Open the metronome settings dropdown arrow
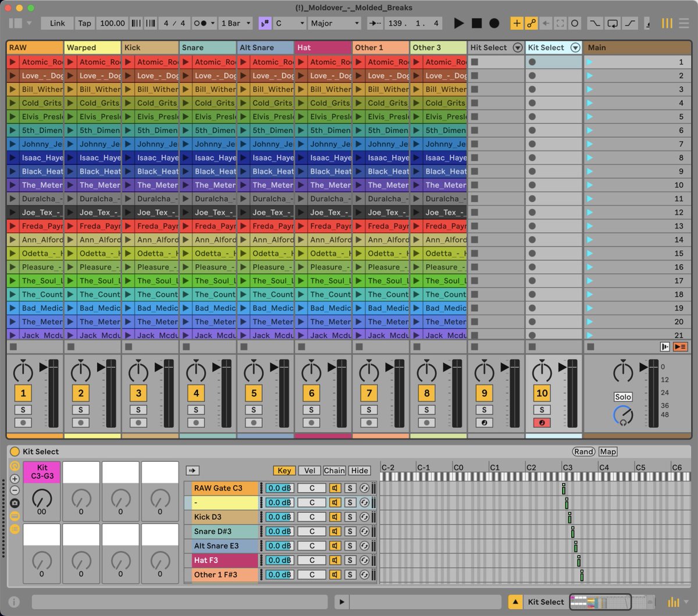 tap(213, 23)
